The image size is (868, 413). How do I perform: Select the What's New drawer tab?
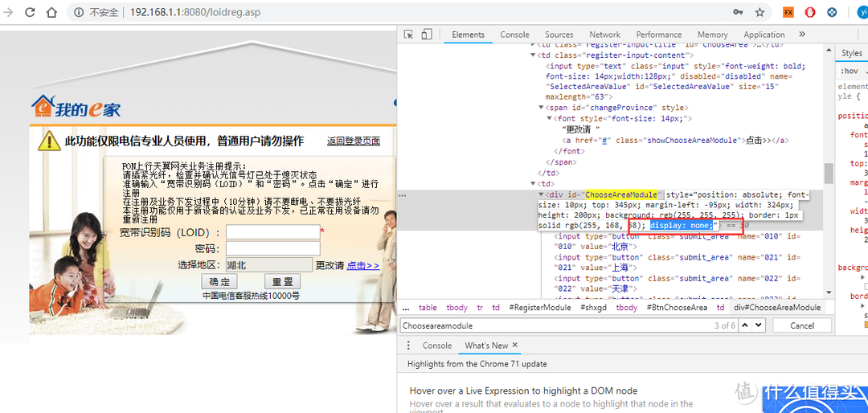(x=486, y=346)
